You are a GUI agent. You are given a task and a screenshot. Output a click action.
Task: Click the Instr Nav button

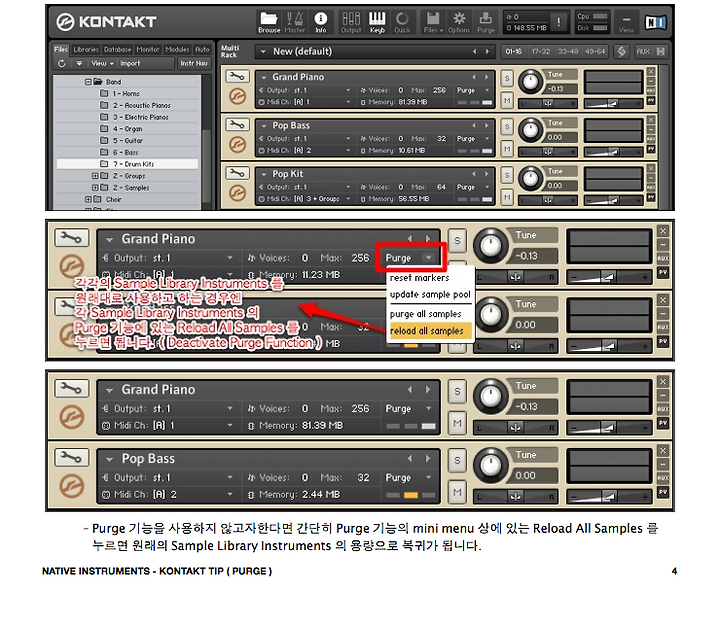(x=194, y=63)
